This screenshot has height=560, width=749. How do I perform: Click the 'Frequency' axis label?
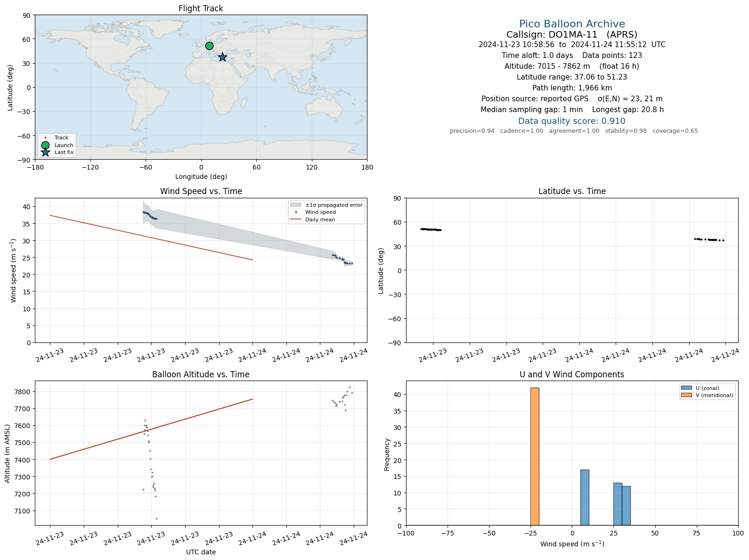click(387, 454)
